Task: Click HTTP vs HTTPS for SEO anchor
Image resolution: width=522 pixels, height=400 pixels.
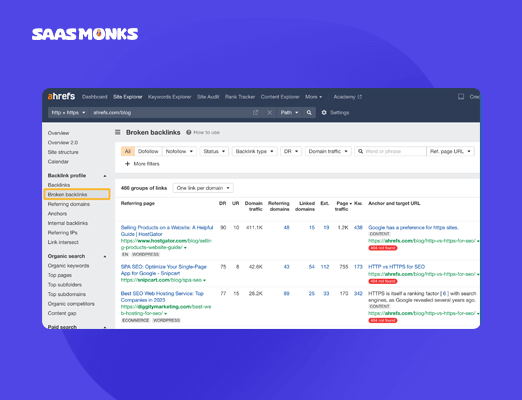Action: 396,267
